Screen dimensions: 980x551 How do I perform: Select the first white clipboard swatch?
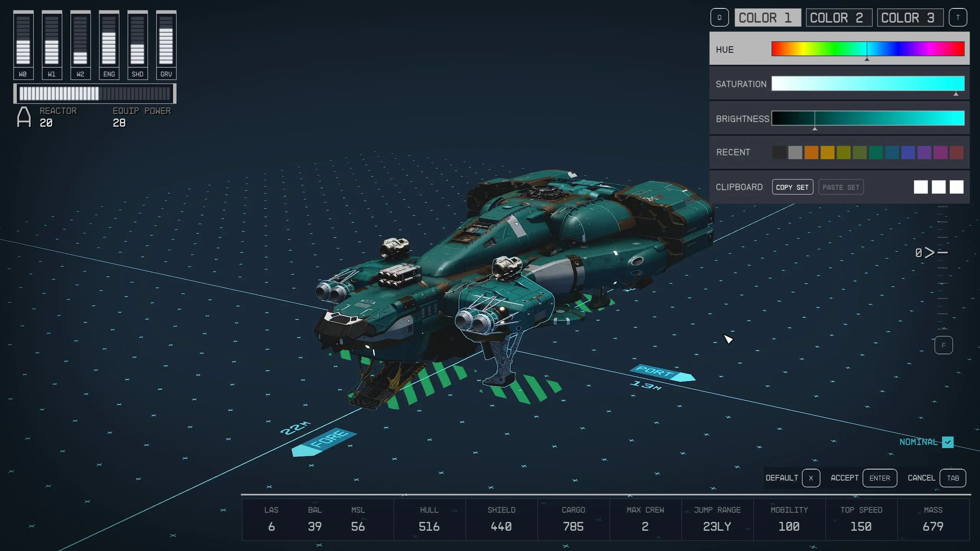(920, 187)
